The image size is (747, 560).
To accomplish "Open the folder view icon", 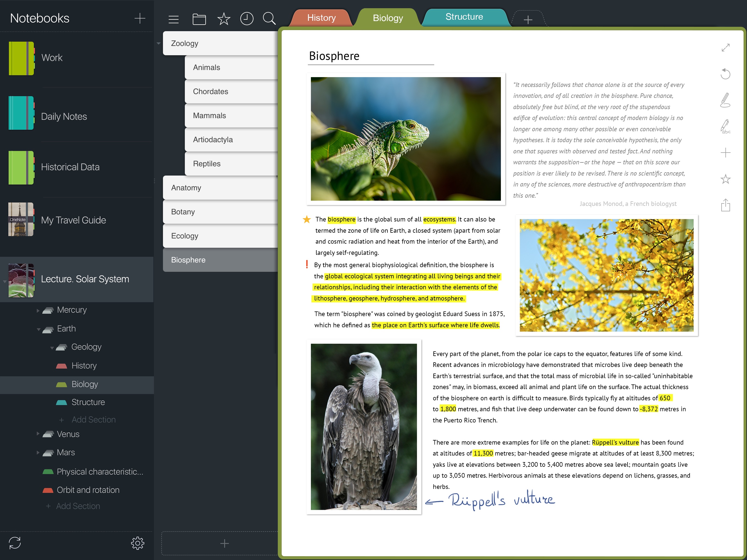I will (x=199, y=19).
